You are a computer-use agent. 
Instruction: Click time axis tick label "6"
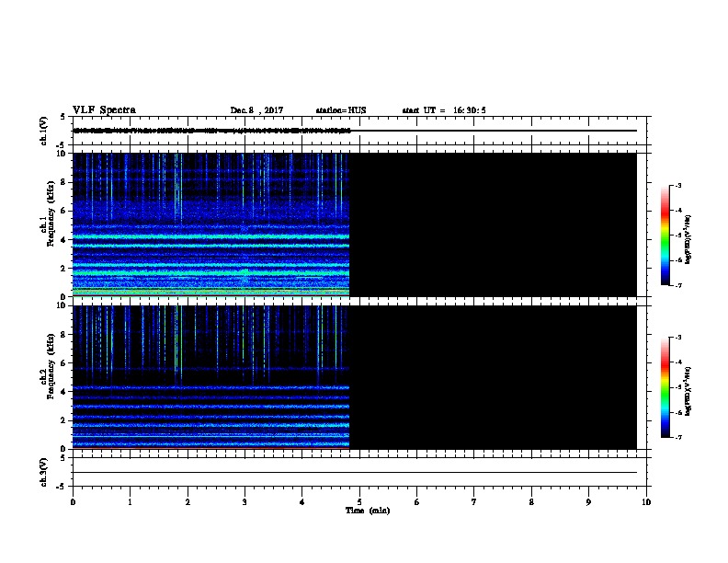point(416,502)
